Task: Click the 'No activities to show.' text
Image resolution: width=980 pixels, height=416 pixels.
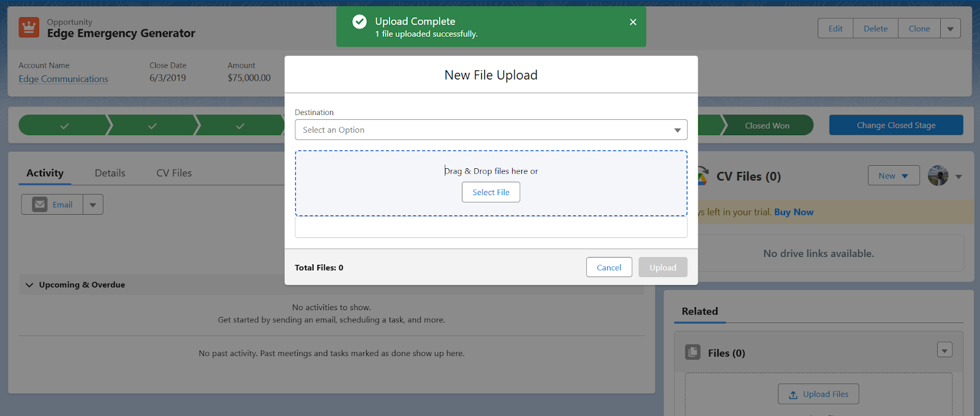Action: [331, 308]
